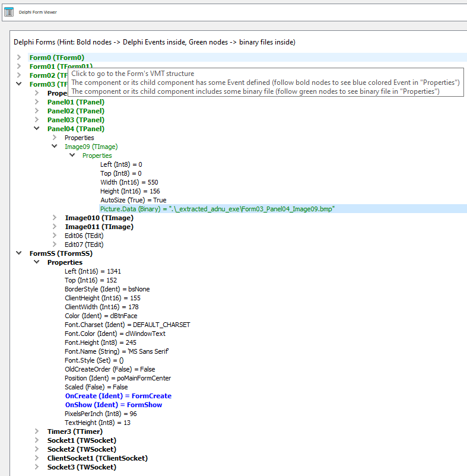Select the Image011 (TImage) label

99,227
